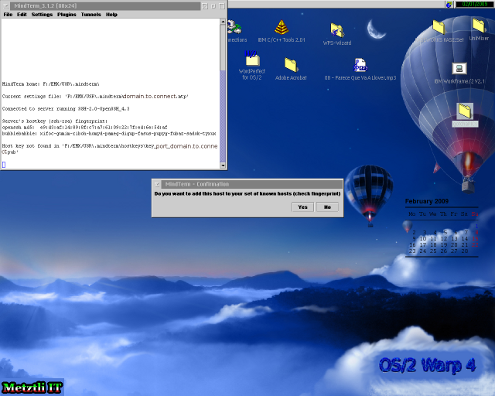Open the Settings menu in MindTerm
The width and height of the screenshot is (495, 396).
(x=42, y=14)
